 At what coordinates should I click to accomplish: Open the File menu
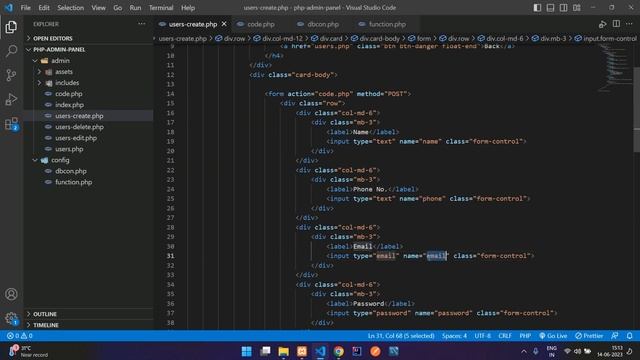25,8
